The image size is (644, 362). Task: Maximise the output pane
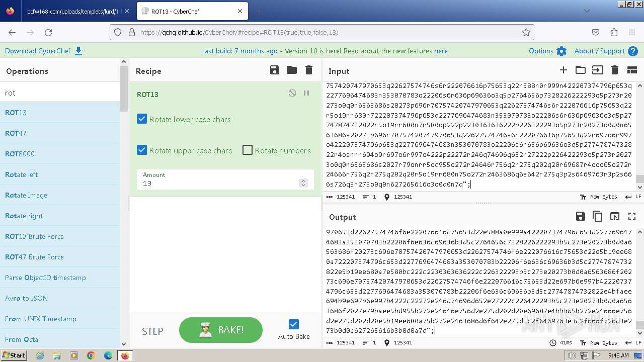(632, 216)
